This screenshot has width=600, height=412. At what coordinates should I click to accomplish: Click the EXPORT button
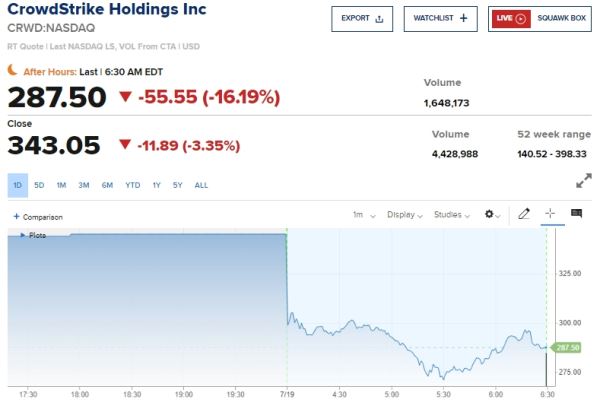click(362, 19)
